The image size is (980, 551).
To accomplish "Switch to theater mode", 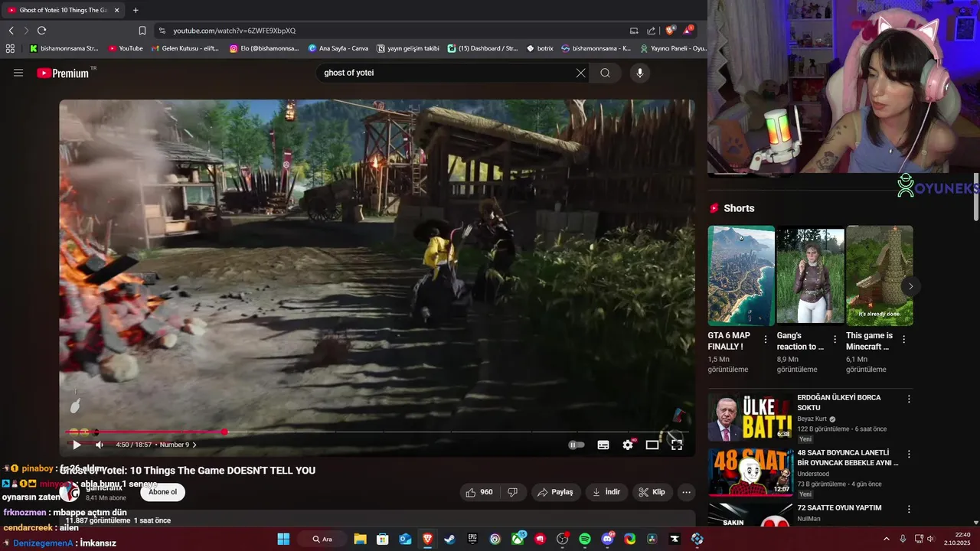I will coord(652,445).
